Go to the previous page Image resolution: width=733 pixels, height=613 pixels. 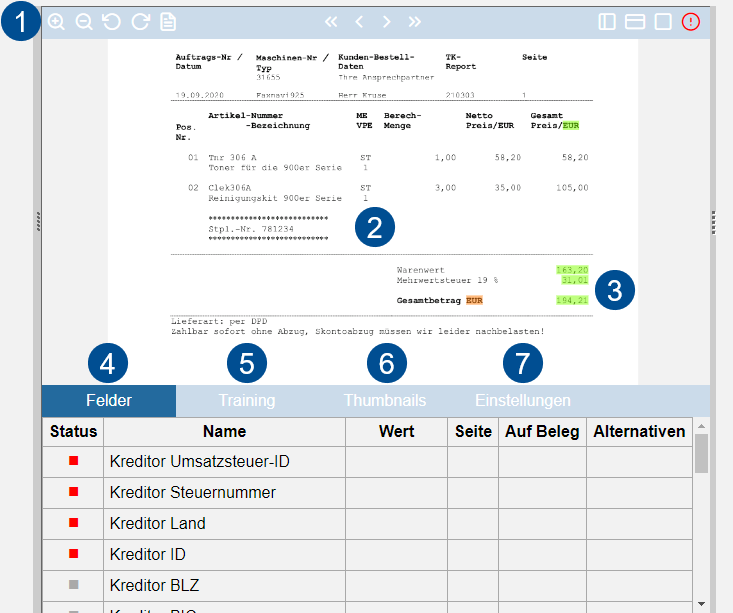click(x=359, y=22)
